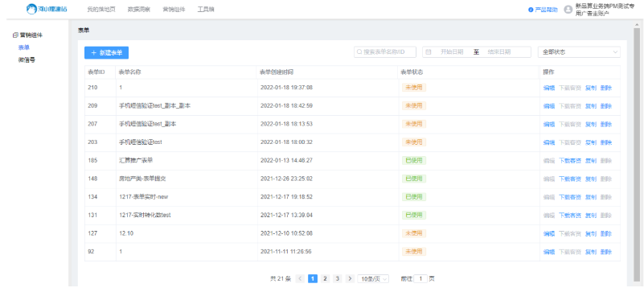Click 结束日期 end date field
The image size is (644, 292).
point(499,52)
